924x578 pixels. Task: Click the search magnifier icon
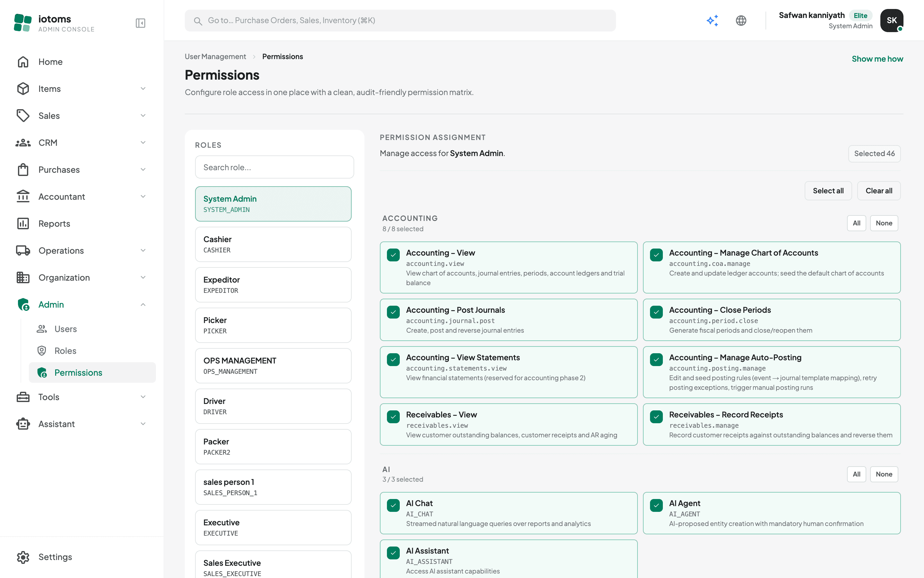pyautogui.click(x=198, y=21)
